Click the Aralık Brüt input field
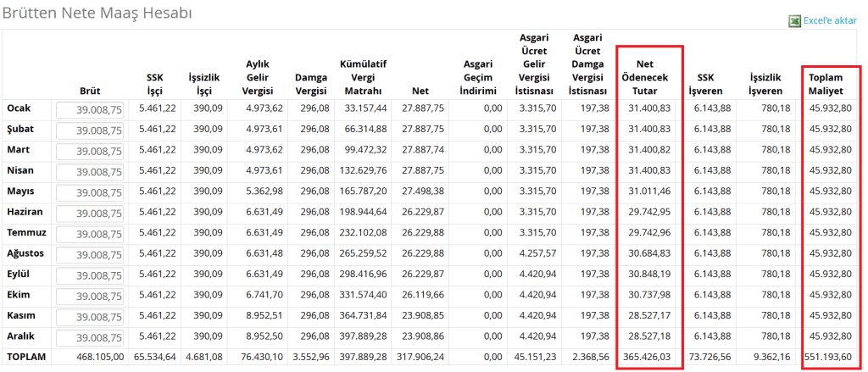The height and width of the screenshot is (372, 868). click(91, 336)
